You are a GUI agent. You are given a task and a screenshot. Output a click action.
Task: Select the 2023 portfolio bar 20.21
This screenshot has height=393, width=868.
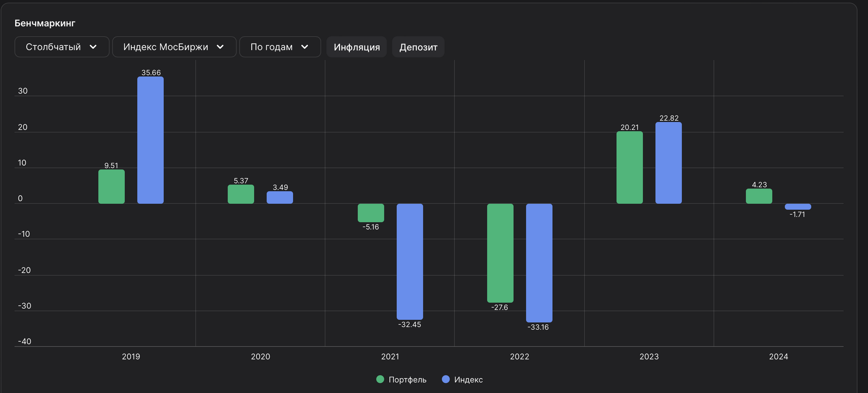pos(630,168)
